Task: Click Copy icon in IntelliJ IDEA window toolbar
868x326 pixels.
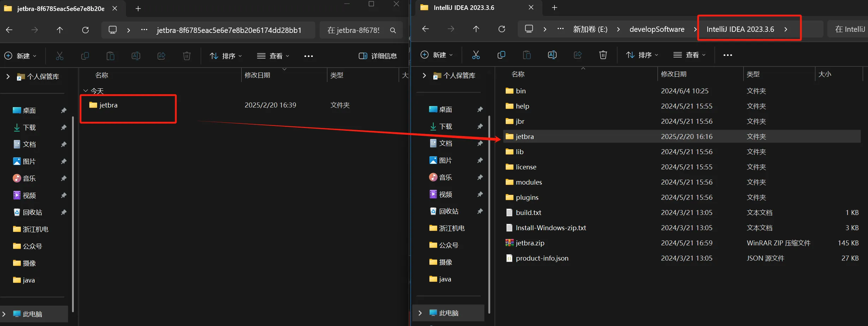Action: point(501,55)
